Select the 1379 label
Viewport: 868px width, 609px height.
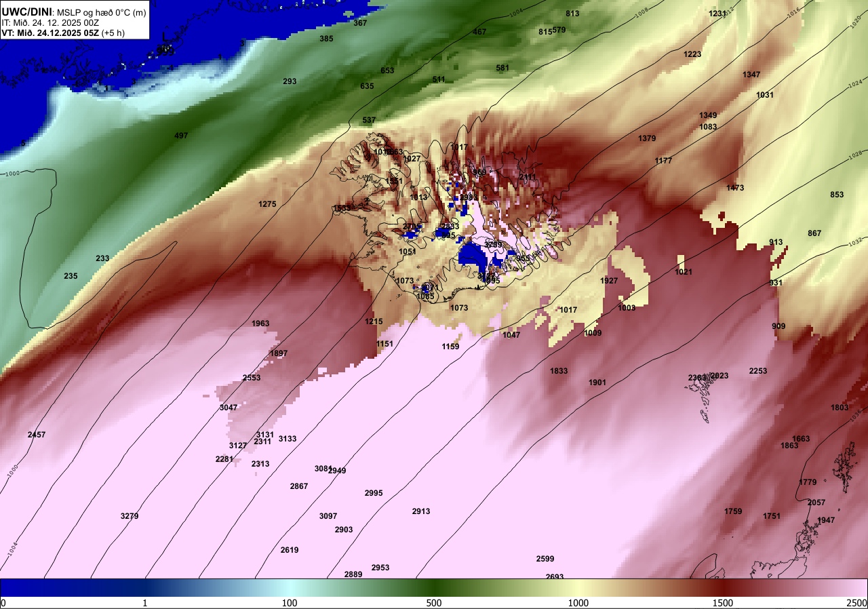[647, 138]
